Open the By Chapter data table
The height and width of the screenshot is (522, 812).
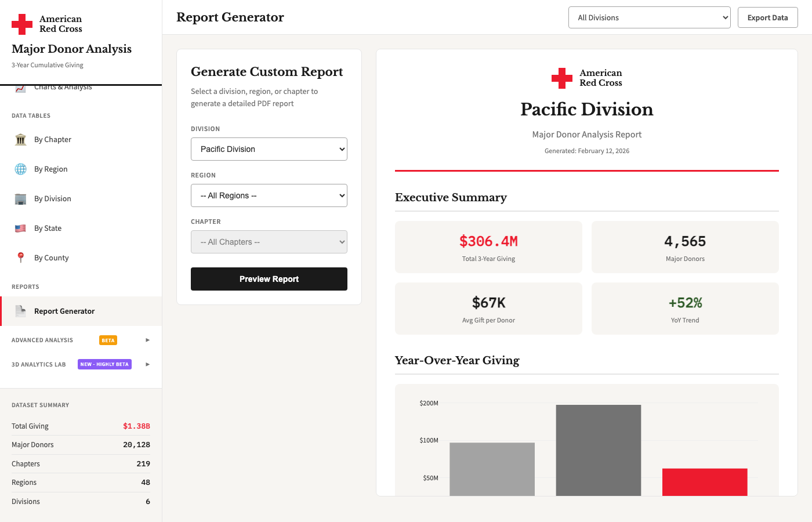[81, 139]
